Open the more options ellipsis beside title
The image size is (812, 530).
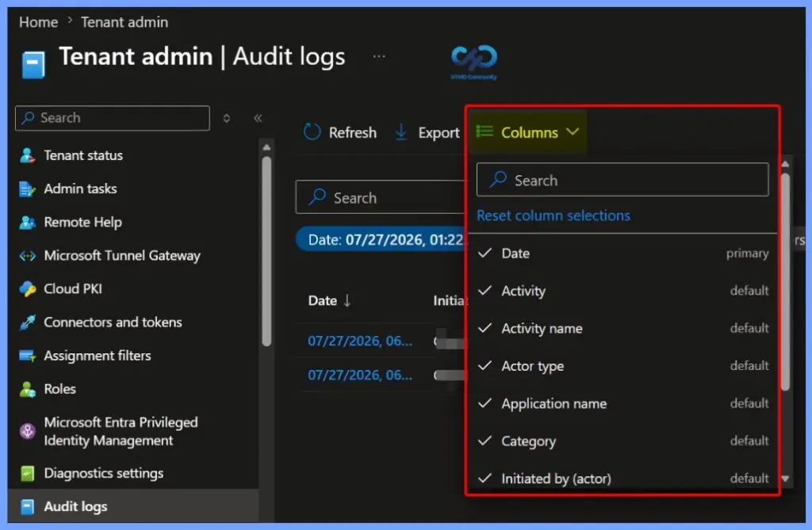[379, 56]
